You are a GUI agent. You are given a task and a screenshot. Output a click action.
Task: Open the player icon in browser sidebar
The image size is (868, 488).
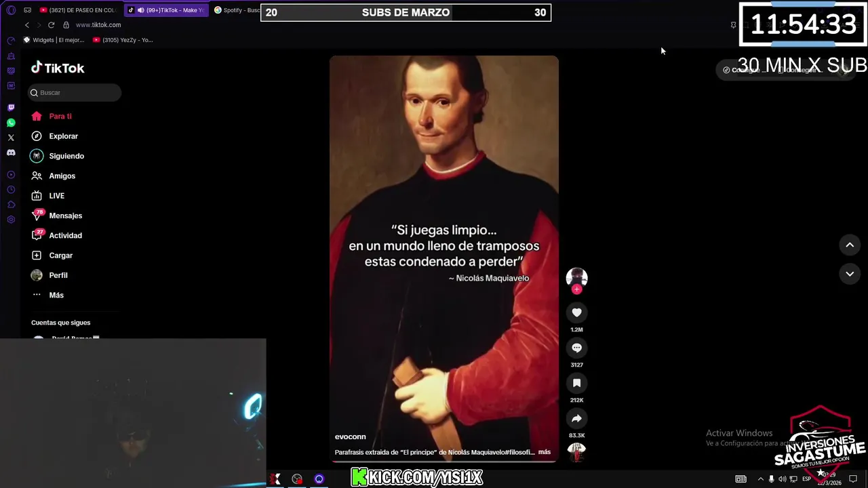[x=11, y=175]
